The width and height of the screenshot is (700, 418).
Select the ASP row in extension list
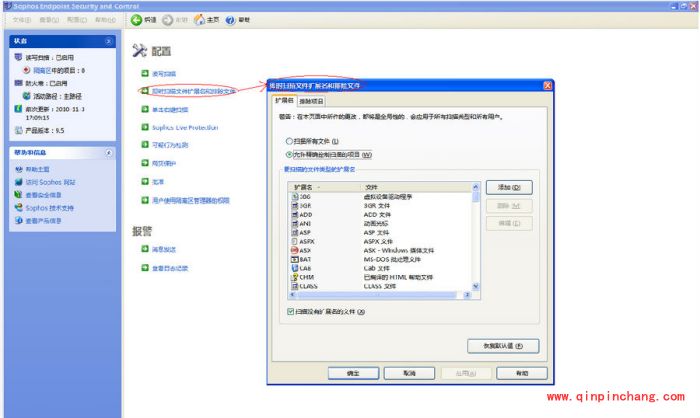click(x=380, y=232)
